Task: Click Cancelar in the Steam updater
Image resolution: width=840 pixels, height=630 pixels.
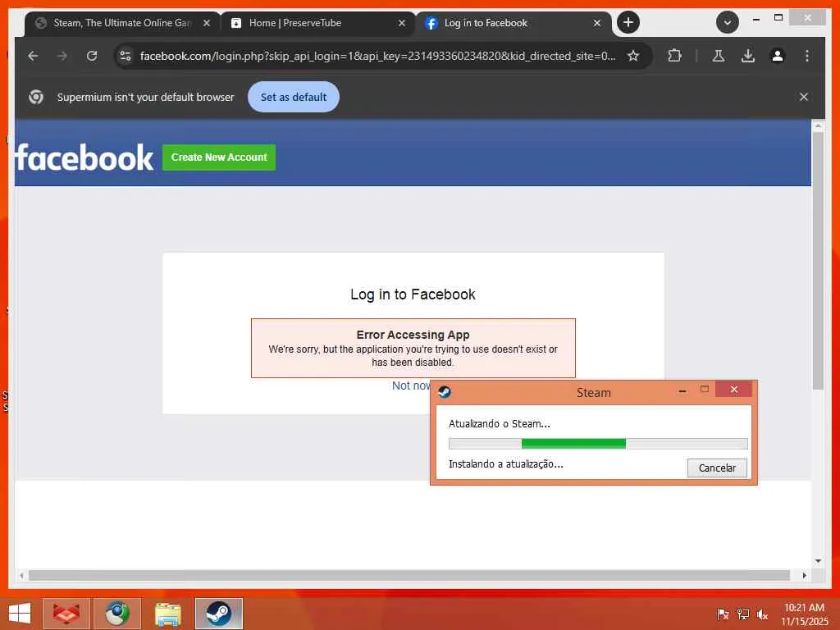Action: point(717,468)
